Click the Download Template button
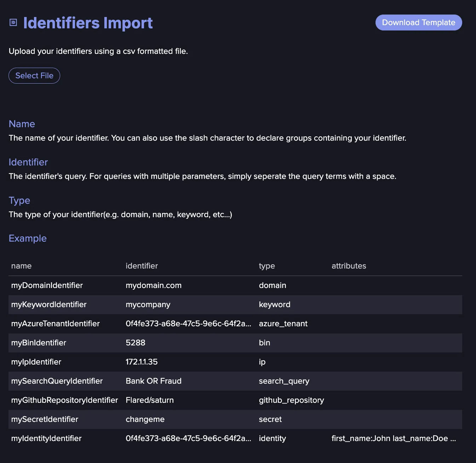 [419, 22]
